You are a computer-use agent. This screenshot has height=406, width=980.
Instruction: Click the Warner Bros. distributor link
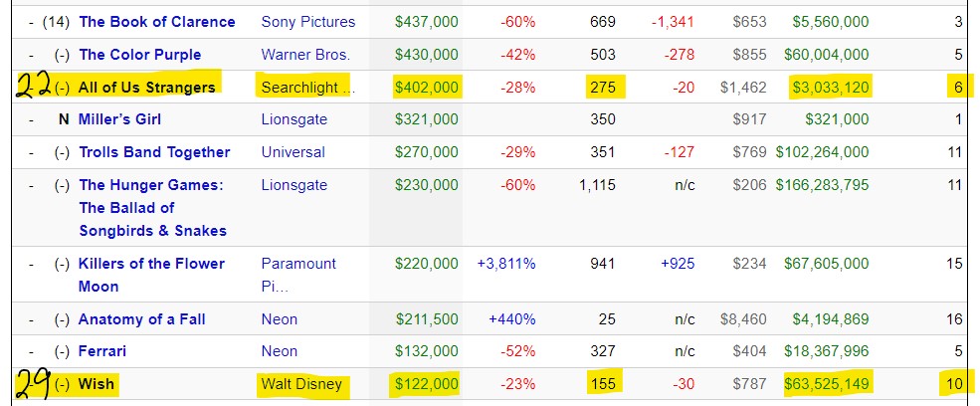305,55
